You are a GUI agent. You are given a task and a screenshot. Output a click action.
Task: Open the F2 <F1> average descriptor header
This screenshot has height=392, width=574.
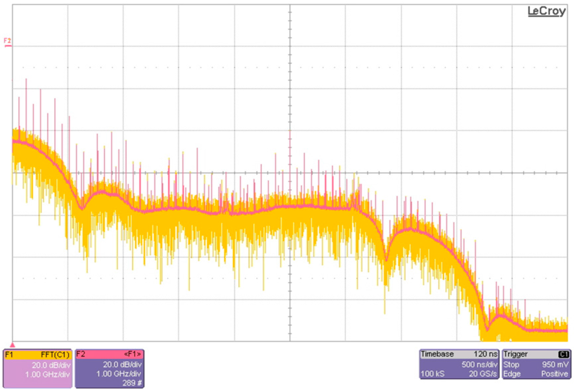pos(109,354)
